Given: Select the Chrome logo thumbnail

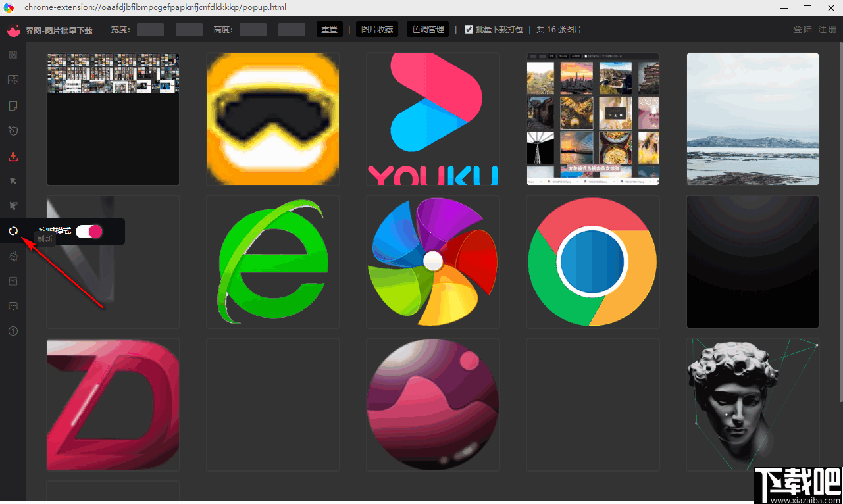Looking at the screenshot, I should (x=593, y=262).
